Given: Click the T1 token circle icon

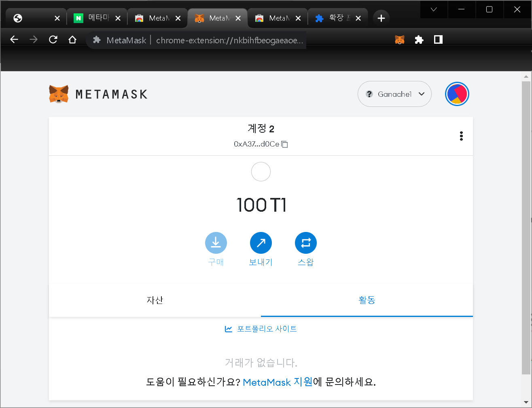Looking at the screenshot, I should [261, 172].
